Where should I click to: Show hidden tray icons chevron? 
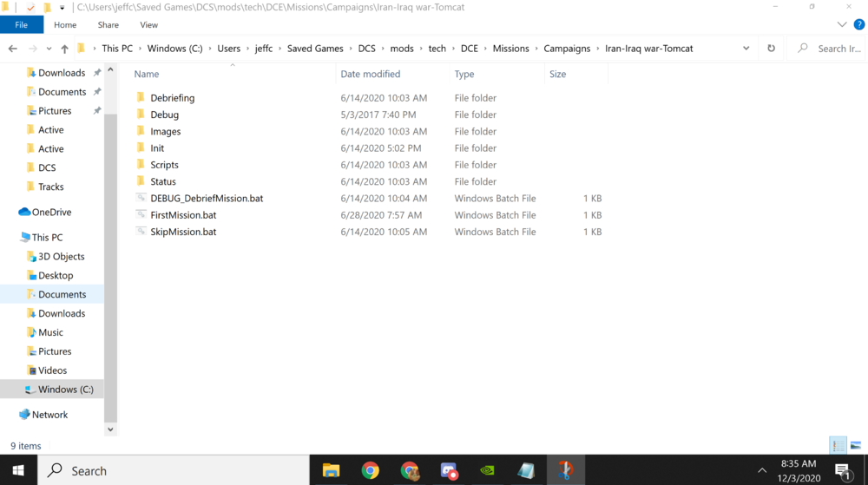tap(762, 470)
